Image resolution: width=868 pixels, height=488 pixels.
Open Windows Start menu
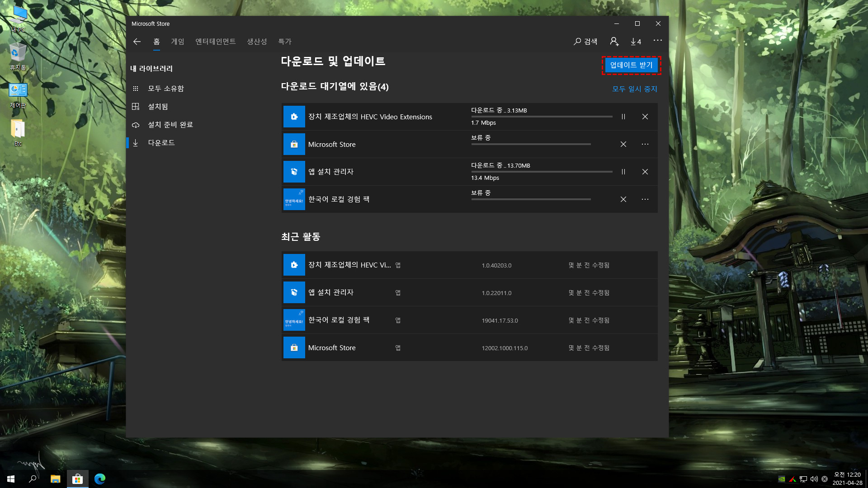(x=11, y=479)
